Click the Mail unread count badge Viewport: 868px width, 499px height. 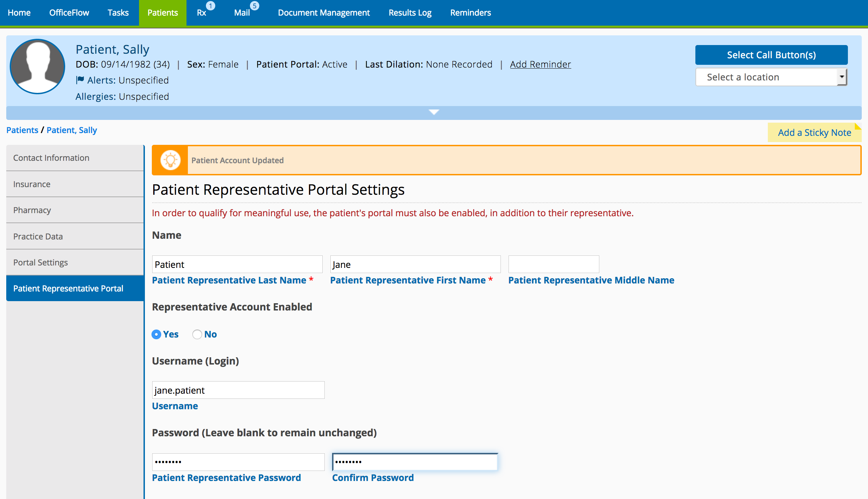tap(254, 6)
